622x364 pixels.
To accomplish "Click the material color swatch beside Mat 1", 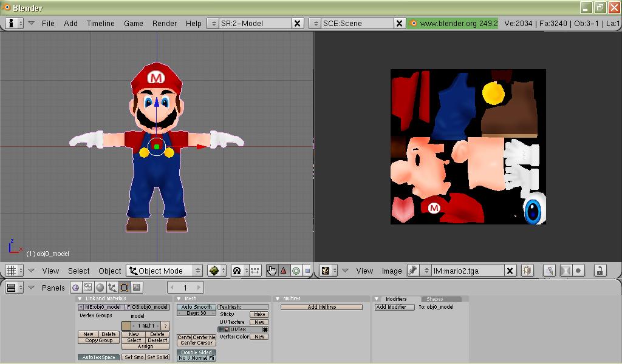I will pos(126,326).
